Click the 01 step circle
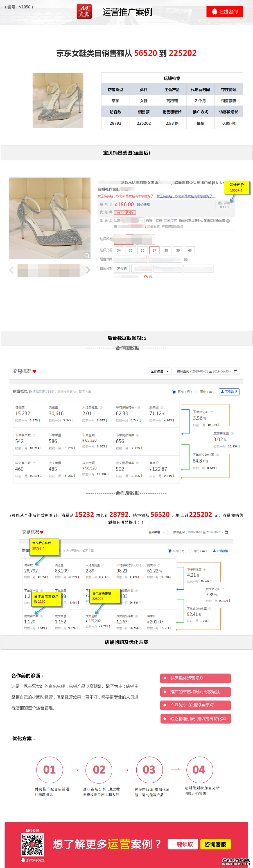253x868 pixels. tap(49, 770)
